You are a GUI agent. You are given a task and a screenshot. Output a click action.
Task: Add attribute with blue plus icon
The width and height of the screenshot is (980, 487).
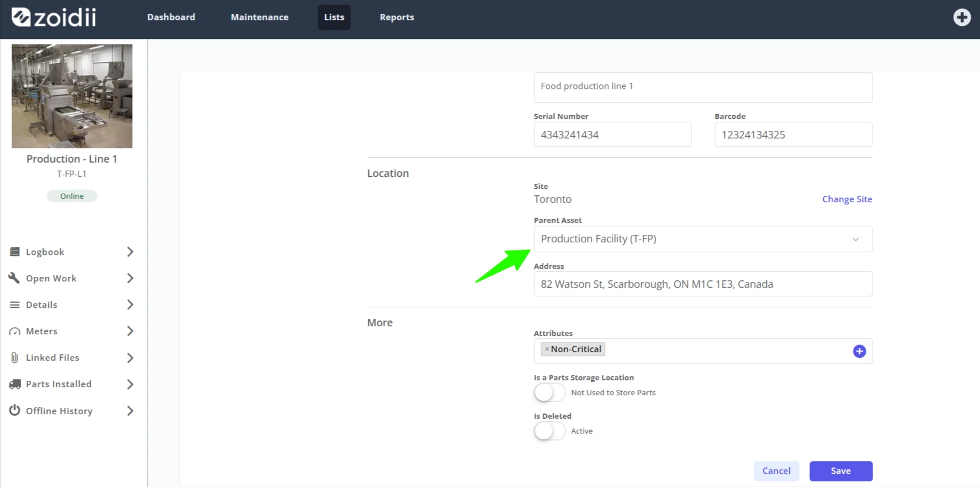click(859, 351)
